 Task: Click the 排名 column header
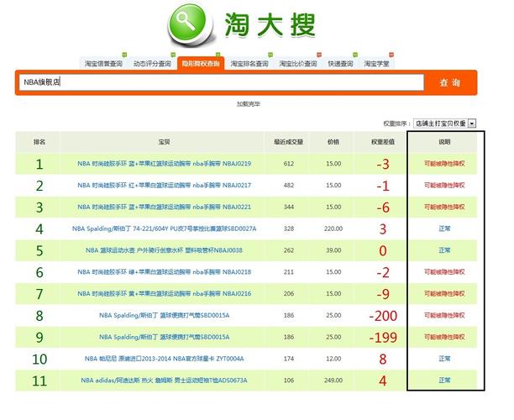tap(39, 142)
